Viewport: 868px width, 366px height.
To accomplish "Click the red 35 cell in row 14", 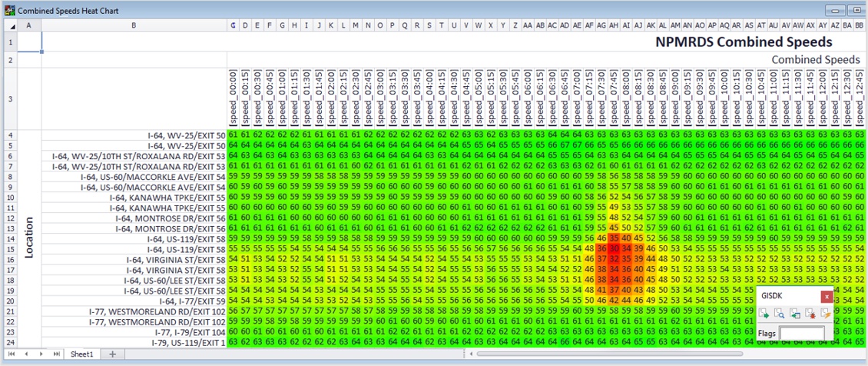I will (613, 238).
